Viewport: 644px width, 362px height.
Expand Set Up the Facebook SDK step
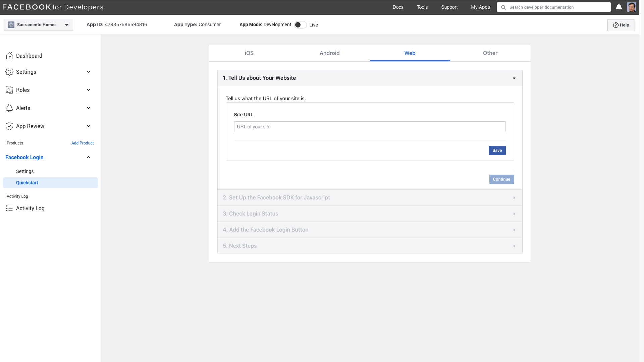click(370, 198)
